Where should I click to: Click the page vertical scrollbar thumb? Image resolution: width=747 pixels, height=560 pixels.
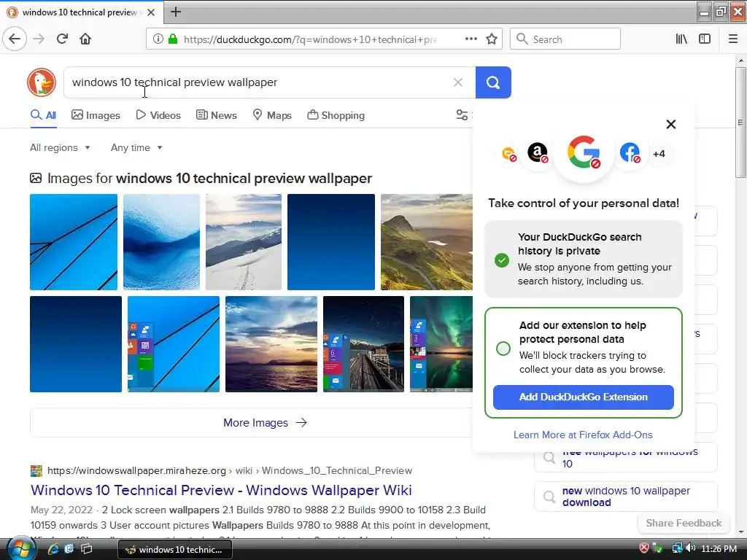(740, 122)
